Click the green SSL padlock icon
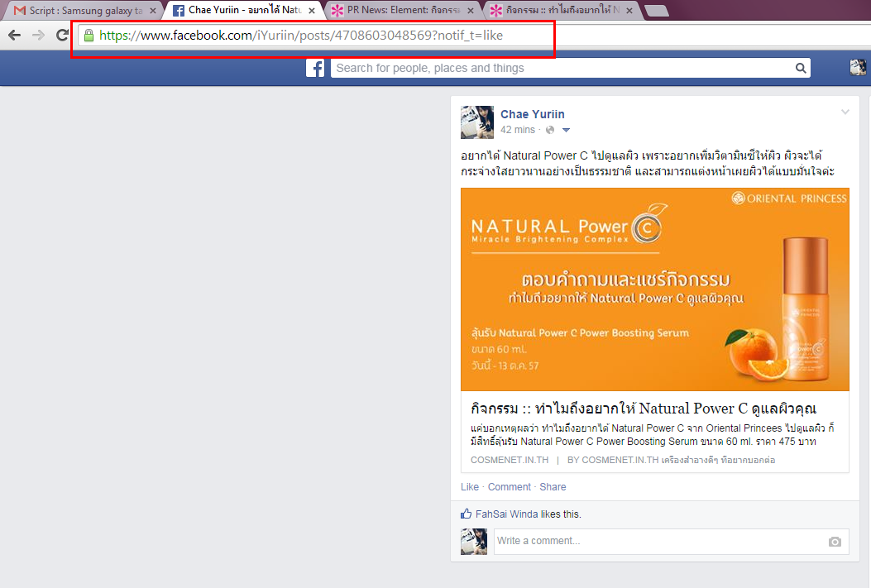Screen dimensions: 871x588 [89, 36]
